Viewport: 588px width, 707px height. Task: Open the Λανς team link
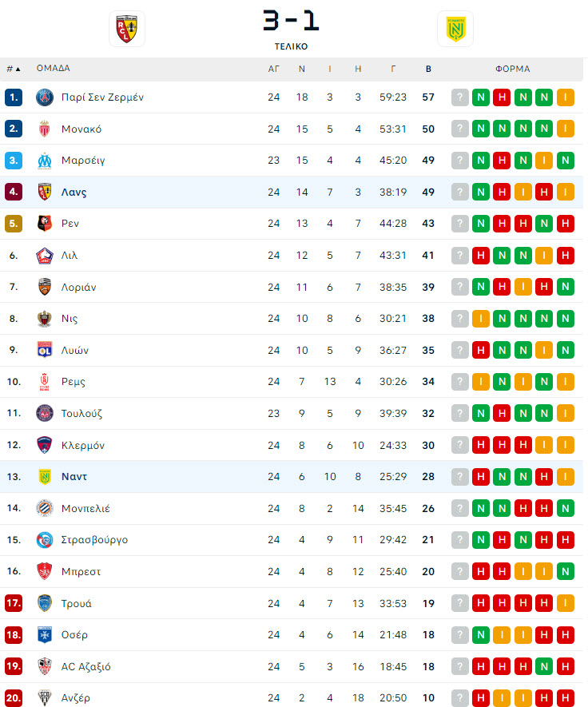click(x=74, y=193)
